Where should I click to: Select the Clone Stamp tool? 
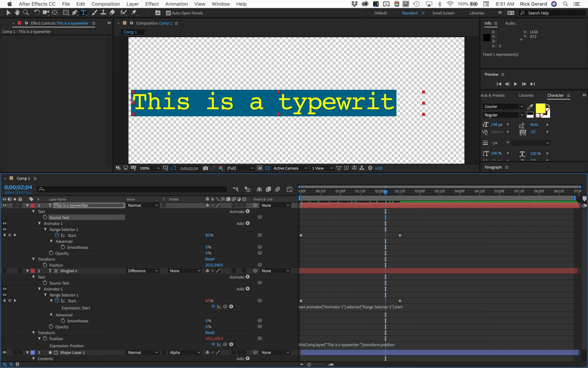pos(103,13)
